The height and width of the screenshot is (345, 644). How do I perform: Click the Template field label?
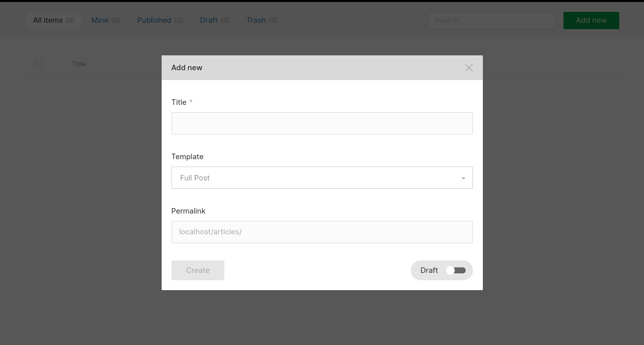tap(187, 157)
